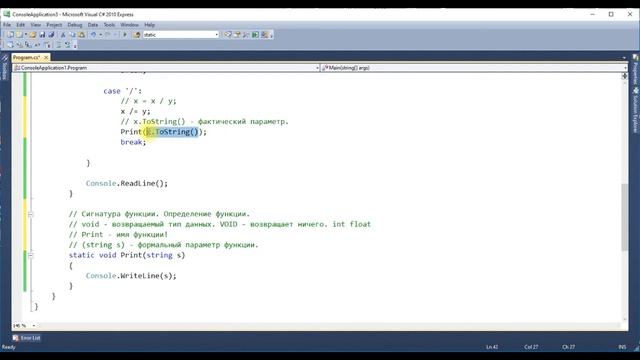Open the Toolbox side panel tab
640x360 pixels.
(x=5, y=67)
